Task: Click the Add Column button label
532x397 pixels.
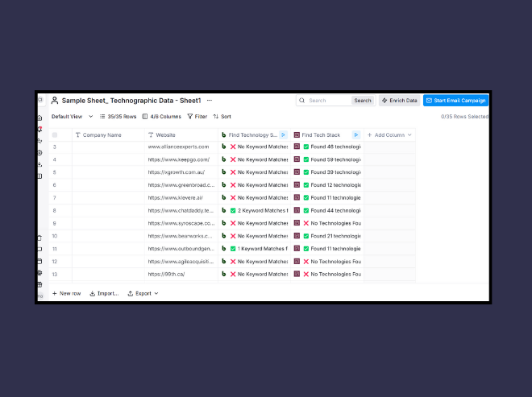Action: pos(389,135)
